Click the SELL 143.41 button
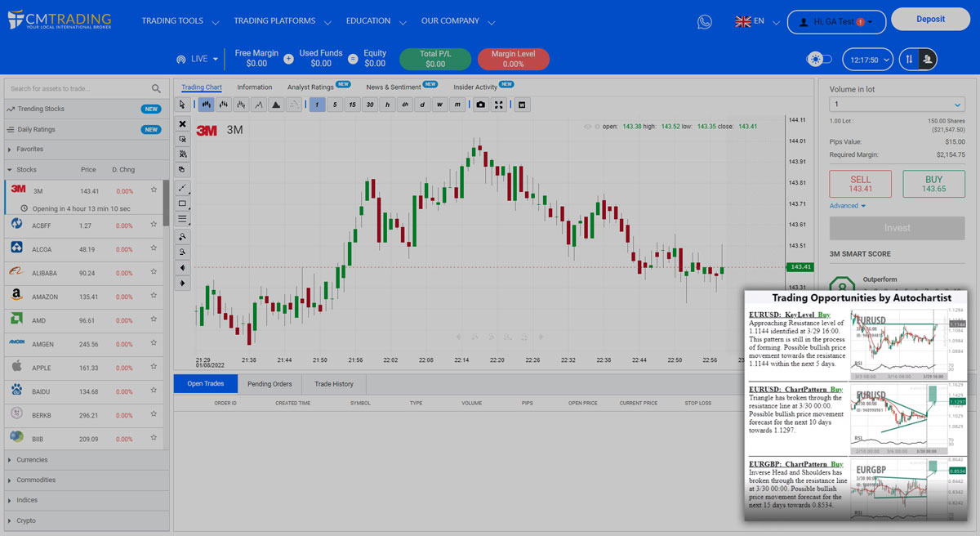Image resolution: width=980 pixels, height=536 pixels. point(860,184)
